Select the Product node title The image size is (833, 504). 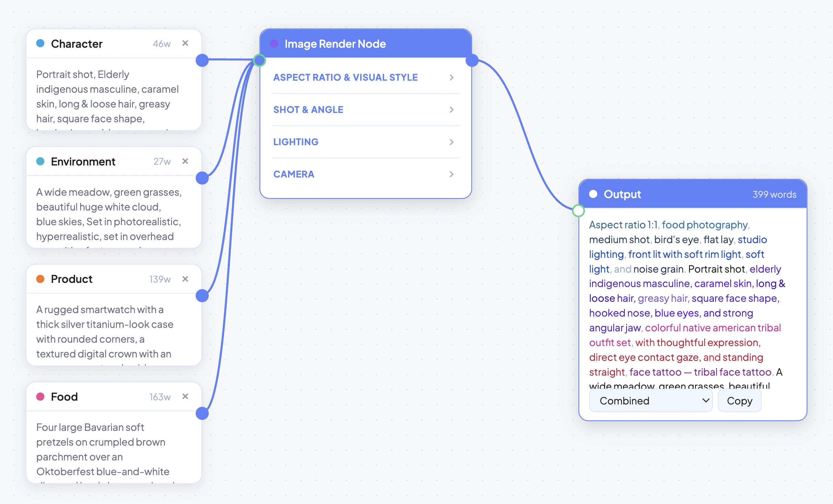(x=72, y=279)
